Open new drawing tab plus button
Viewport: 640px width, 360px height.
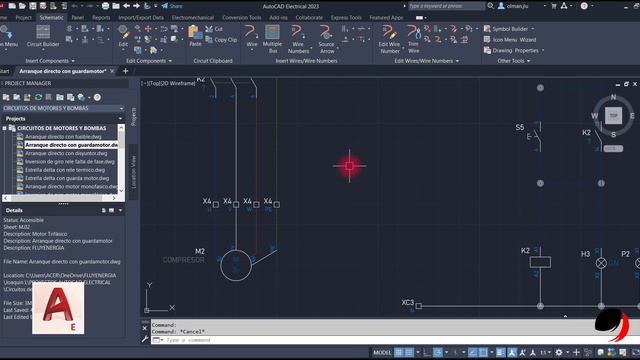[125, 71]
